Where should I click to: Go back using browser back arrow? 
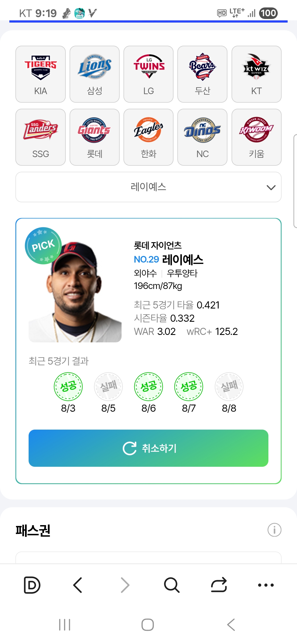78,585
